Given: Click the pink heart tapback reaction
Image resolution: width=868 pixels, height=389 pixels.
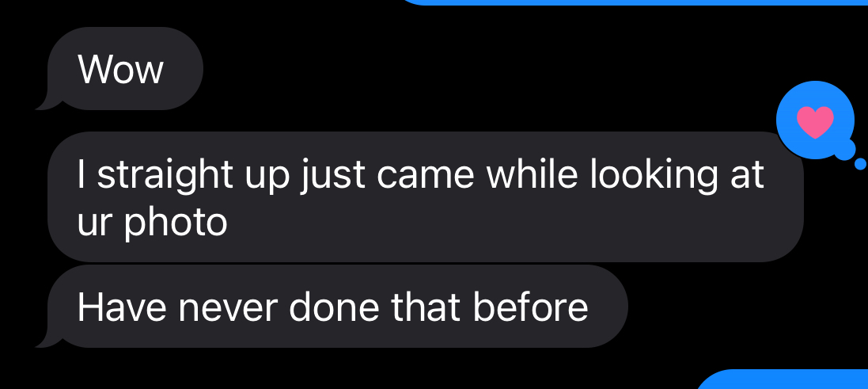Looking at the screenshot, I should coord(815,121).
